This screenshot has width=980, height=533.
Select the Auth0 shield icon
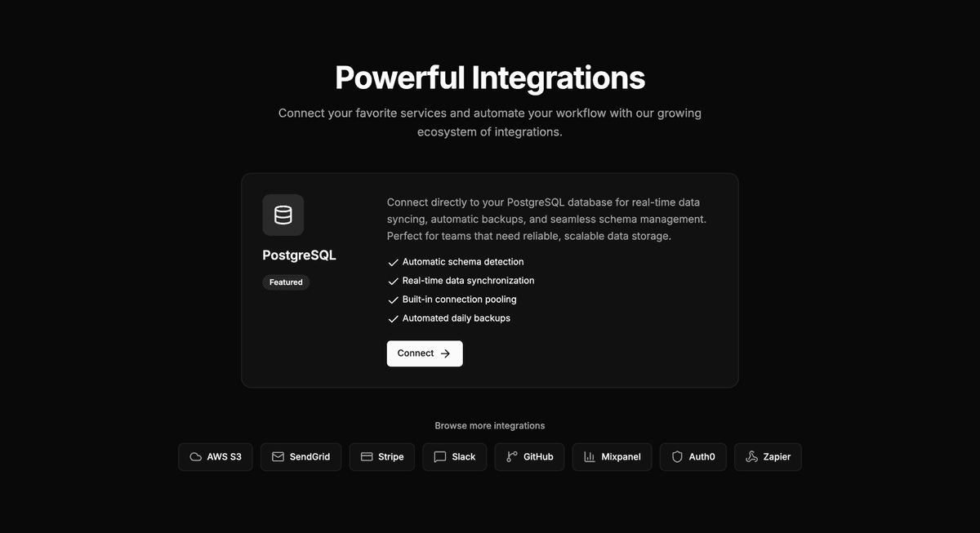(x=677, y=457)
